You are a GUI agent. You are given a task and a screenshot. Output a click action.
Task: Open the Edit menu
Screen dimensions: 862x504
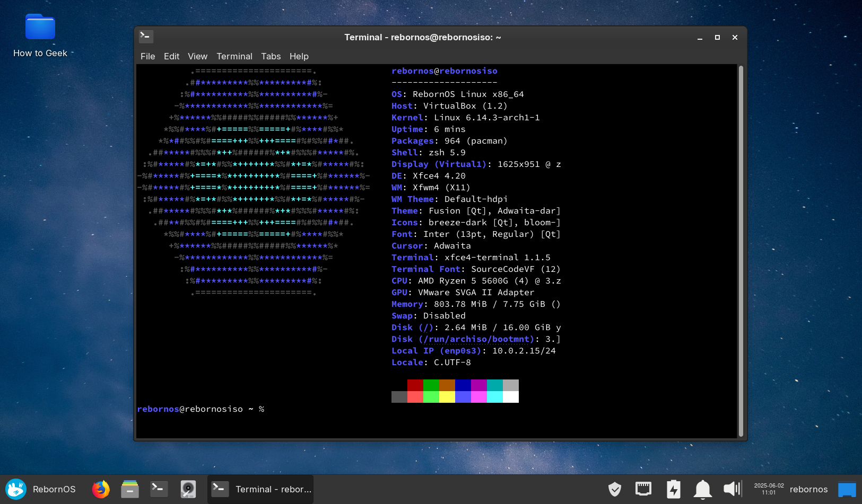point(171,56)
